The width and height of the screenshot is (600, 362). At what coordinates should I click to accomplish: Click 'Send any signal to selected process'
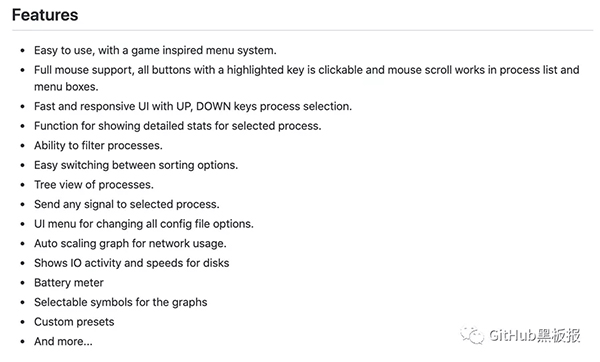pyautogui.click(x=127, y=204)
